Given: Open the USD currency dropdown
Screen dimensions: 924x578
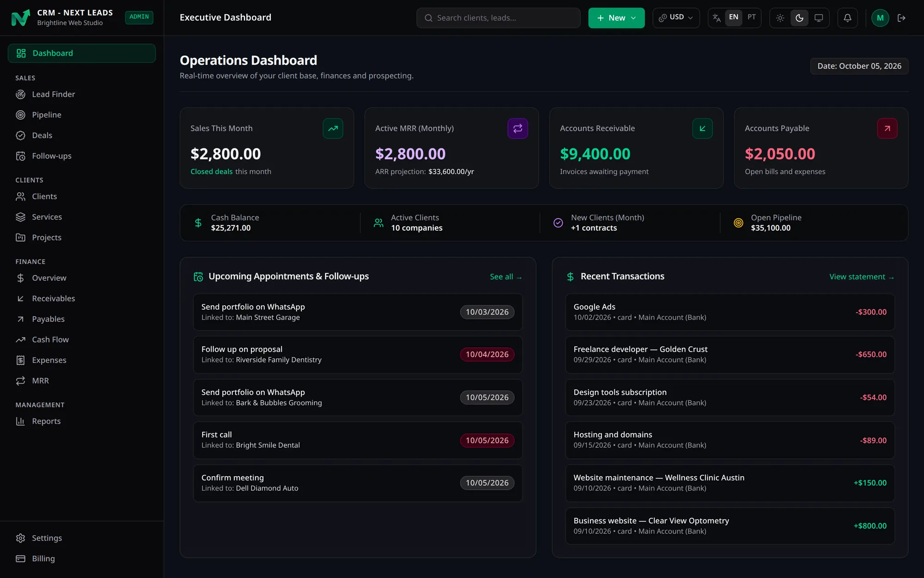Looking at the screenshot, I should (x=676, y=18).
